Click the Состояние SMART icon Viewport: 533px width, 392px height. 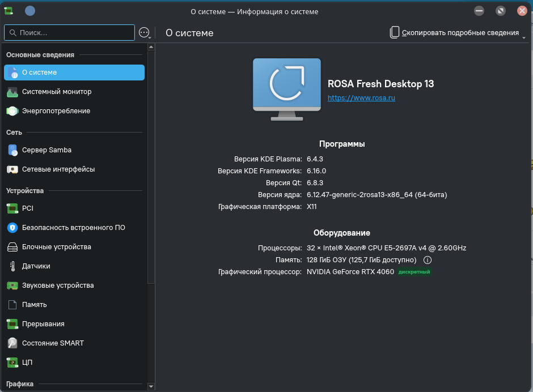click(12, 343)
